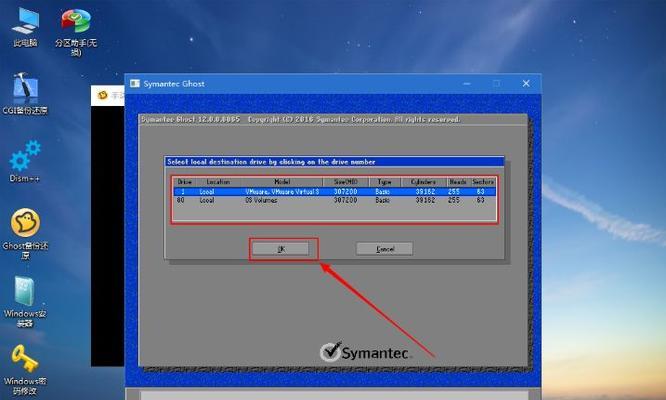Close the Symantec Ghost window

coord(526,84)
